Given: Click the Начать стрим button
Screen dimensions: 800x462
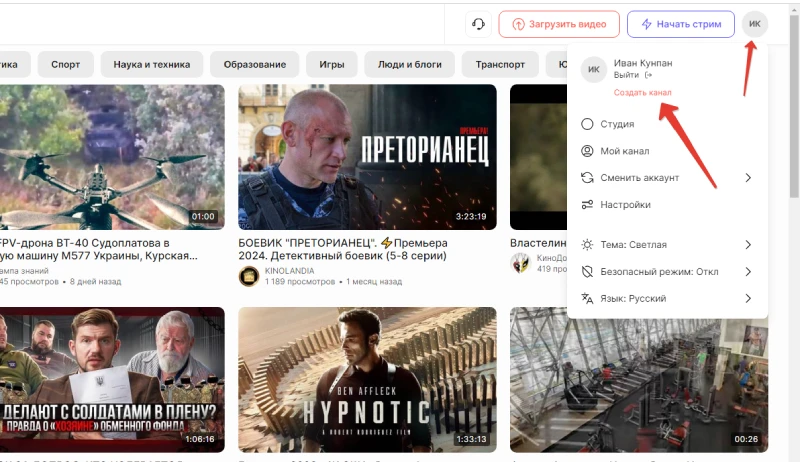Looking at the screenshot, I should [x=681, y=24].
